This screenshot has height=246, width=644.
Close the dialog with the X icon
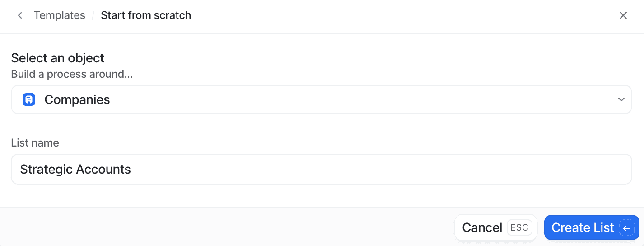coord(623,15)
